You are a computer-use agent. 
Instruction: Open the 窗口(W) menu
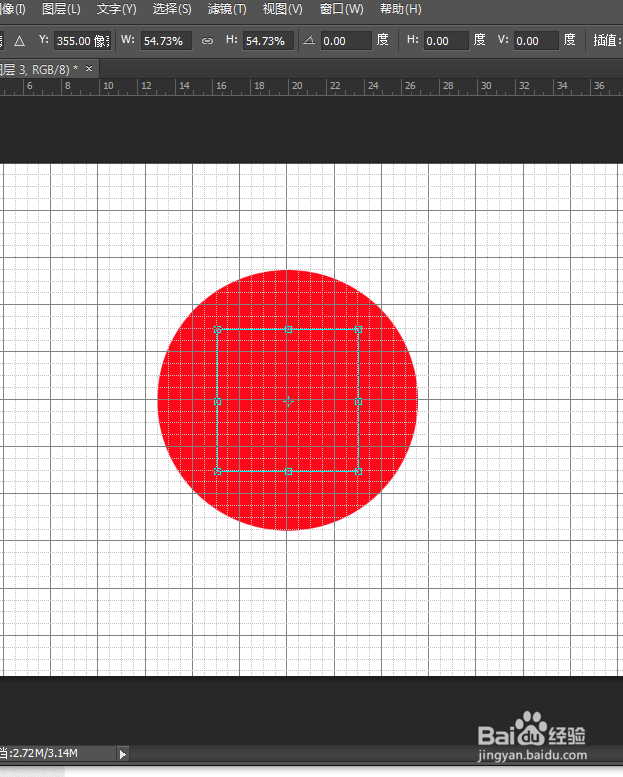(x=341, y=9)
